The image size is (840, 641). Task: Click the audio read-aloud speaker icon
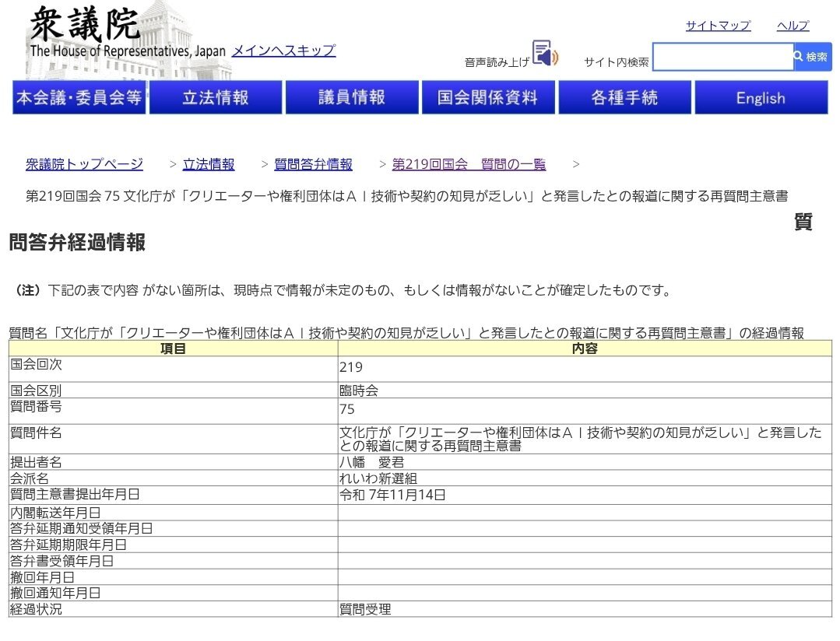point(546,53)
